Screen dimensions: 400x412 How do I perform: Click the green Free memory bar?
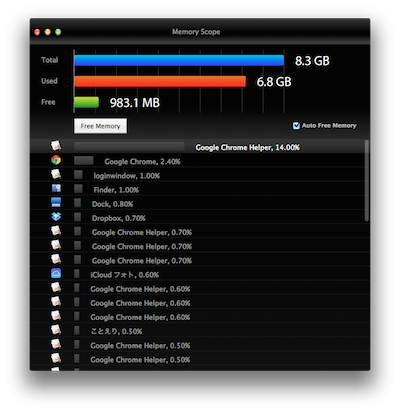tap(87, 102)
